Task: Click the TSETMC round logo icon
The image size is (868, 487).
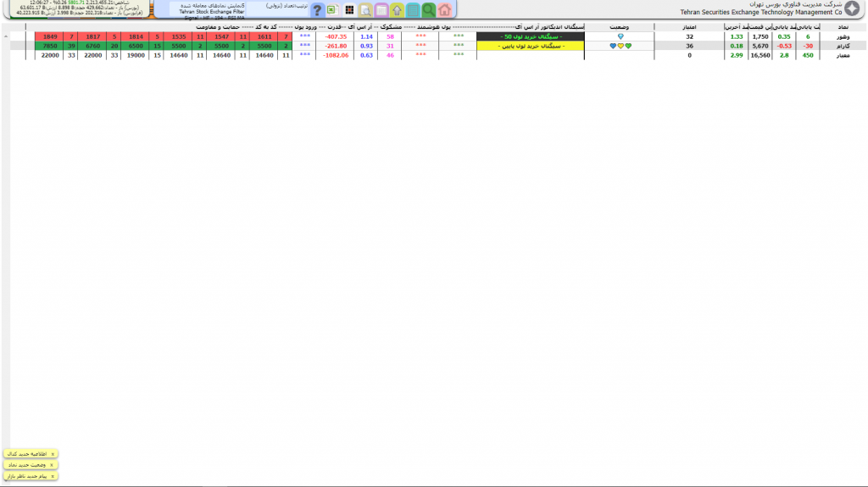Action: pyautogui.click(x=853, y=8)
